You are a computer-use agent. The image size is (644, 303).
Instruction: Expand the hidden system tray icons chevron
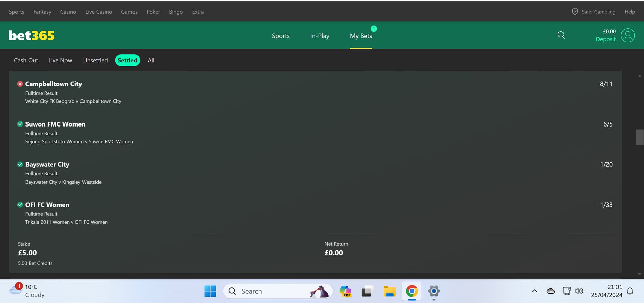point(535,291)
